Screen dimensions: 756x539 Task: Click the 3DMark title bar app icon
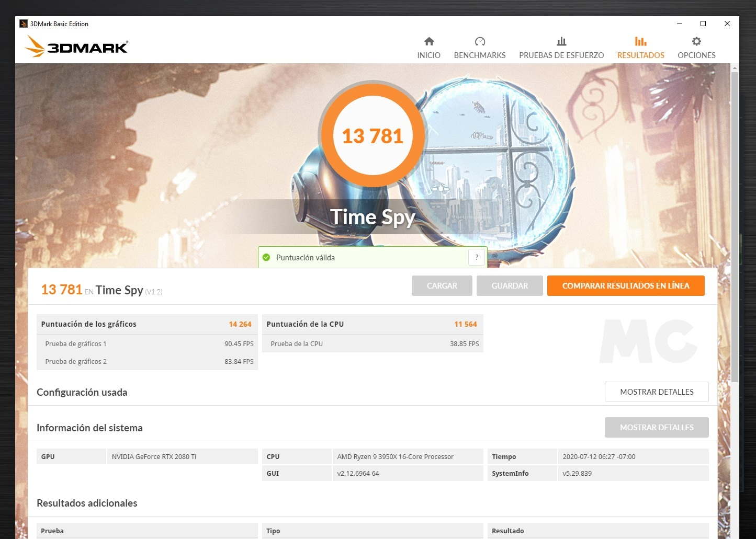pyautogui.click(x=23, y=24)
